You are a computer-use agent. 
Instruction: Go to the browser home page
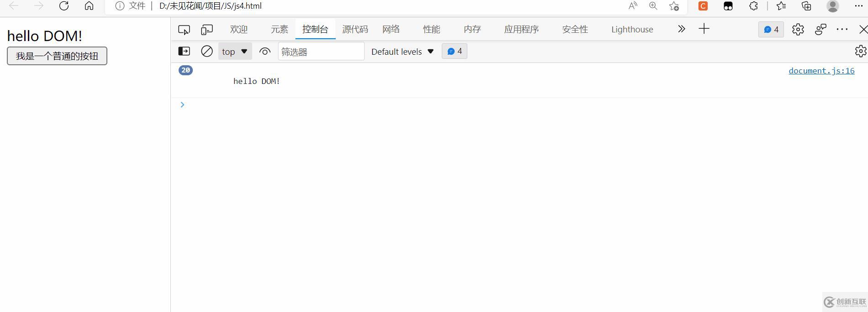tap(89, 6)
